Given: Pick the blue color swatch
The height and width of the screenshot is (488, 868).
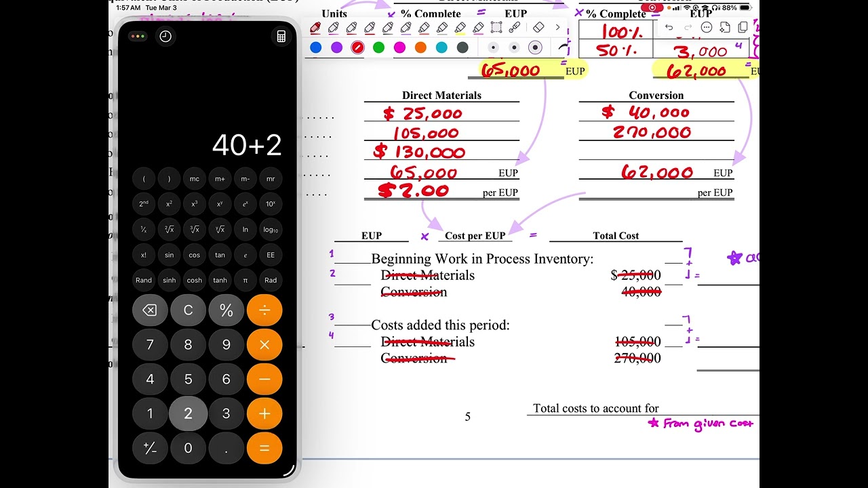Looking at the screenshot, I should coord(316,47).
